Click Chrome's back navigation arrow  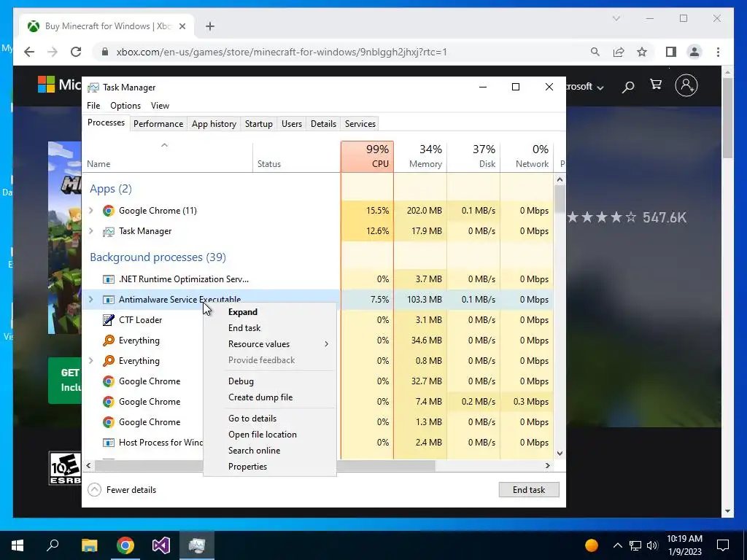point(29,52)
